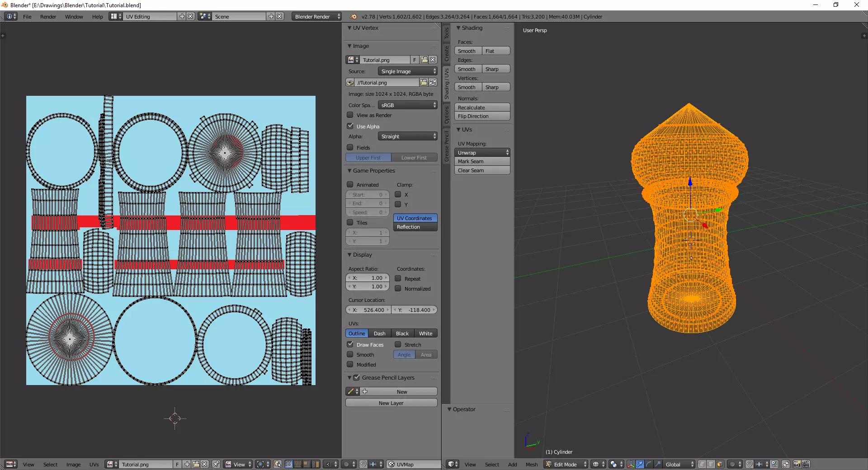Open the Edit Mode selector dropdown

pyautogui.click(x=566, y=464)
